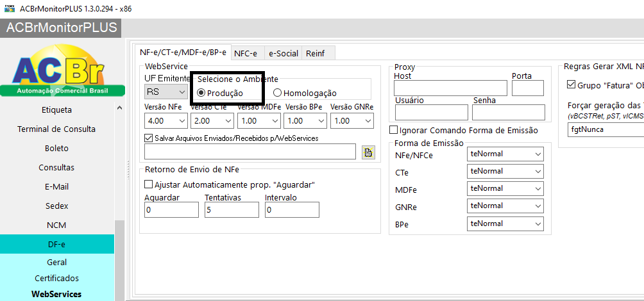Image resolution: width=644 pixels, height=301 pixels.
Task: Switch to the NF-e/CT-e/MDF-e/BP-e tab
Action: pos(183,53)
